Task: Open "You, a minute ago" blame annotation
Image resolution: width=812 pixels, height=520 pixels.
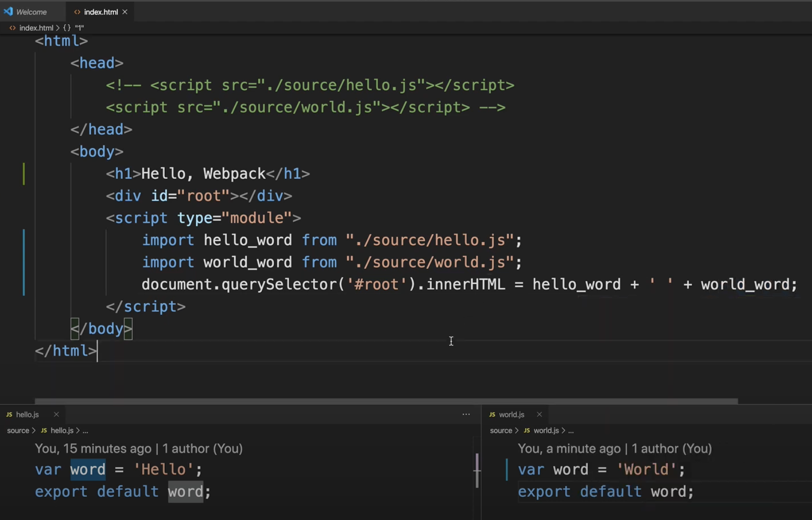Action: [615, 449]
